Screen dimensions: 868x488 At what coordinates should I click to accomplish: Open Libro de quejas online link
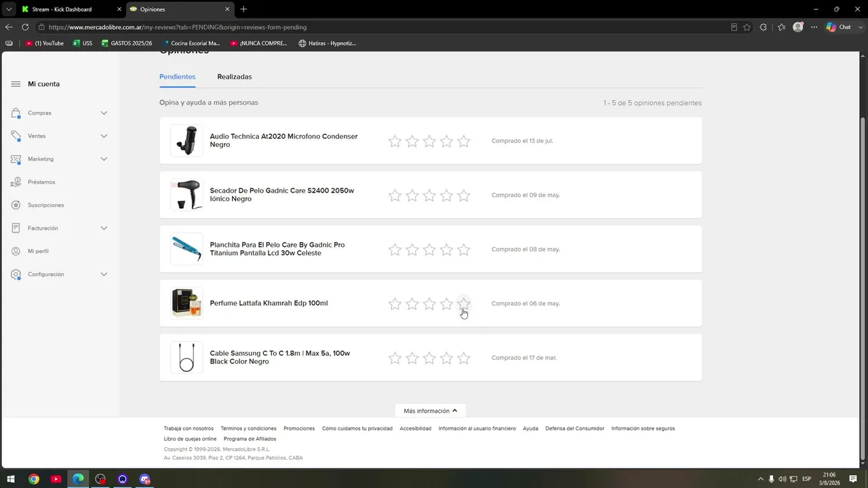click(190, 439)
